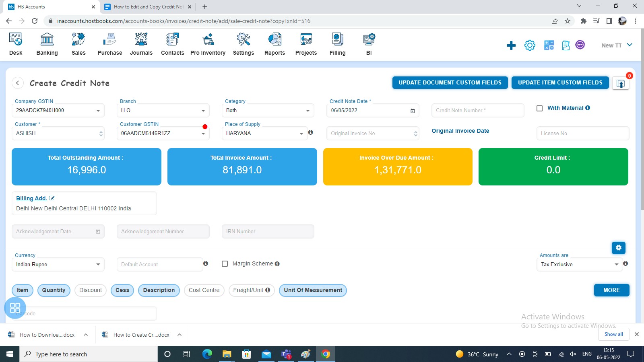644x362 pixels.
Task: Open the New TT account menu
Action: [x=617, y=45]
